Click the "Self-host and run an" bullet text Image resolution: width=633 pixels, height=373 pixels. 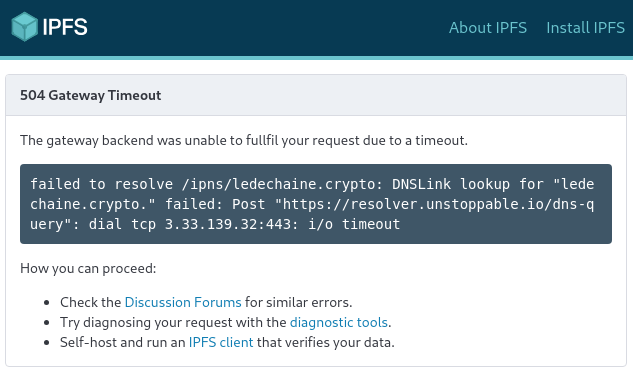tap(123, 342)
